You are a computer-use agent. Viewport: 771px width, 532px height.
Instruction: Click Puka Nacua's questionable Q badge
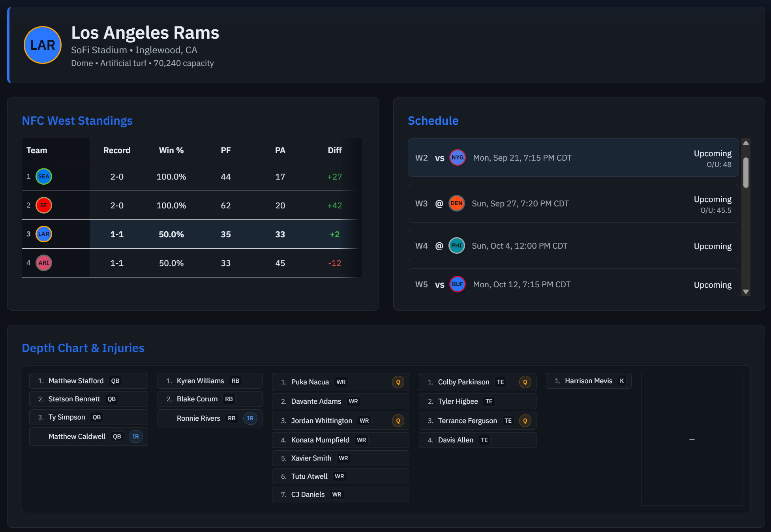(x=398, y=382)
